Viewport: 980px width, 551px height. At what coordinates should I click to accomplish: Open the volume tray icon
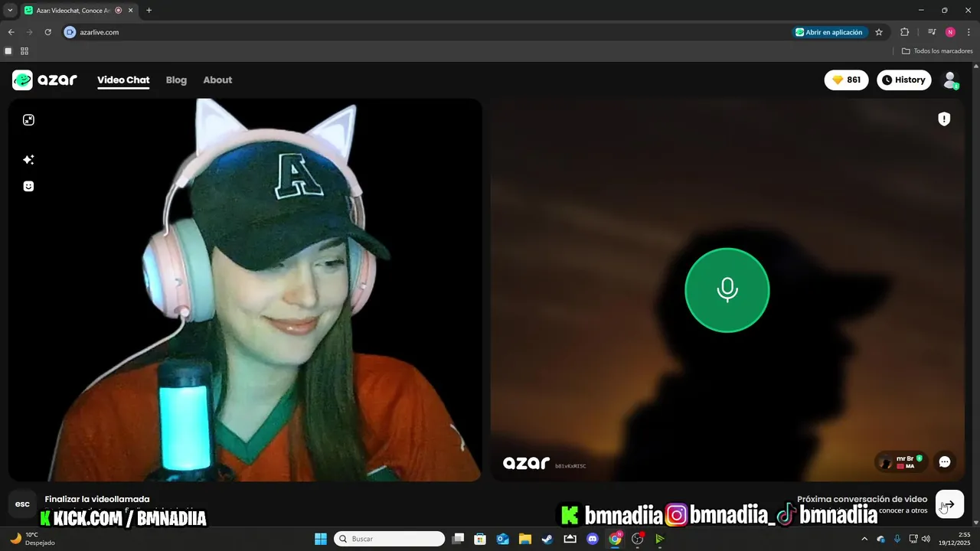click(x=926, y=539)
